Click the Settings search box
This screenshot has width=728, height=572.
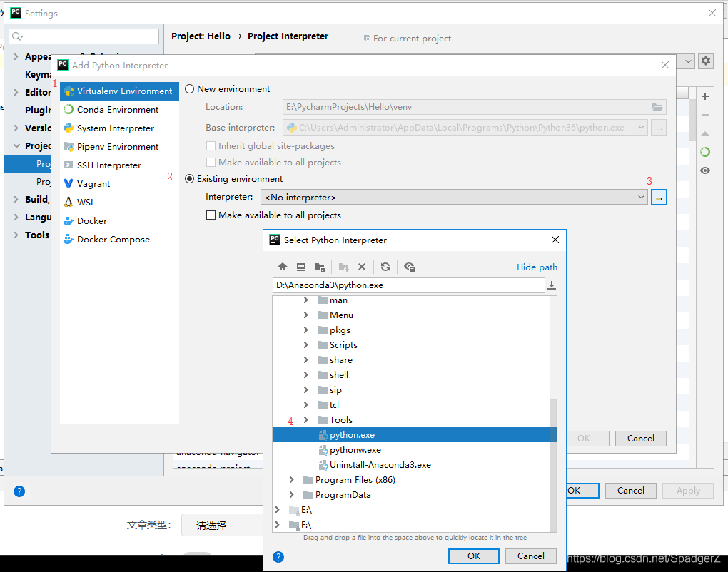[84, 36]
